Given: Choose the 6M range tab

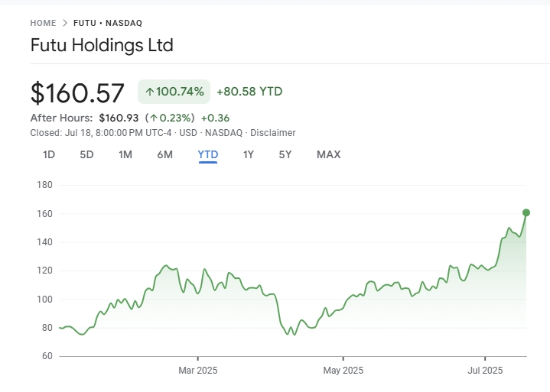Looking at the screenshot, I should point(165,154).
